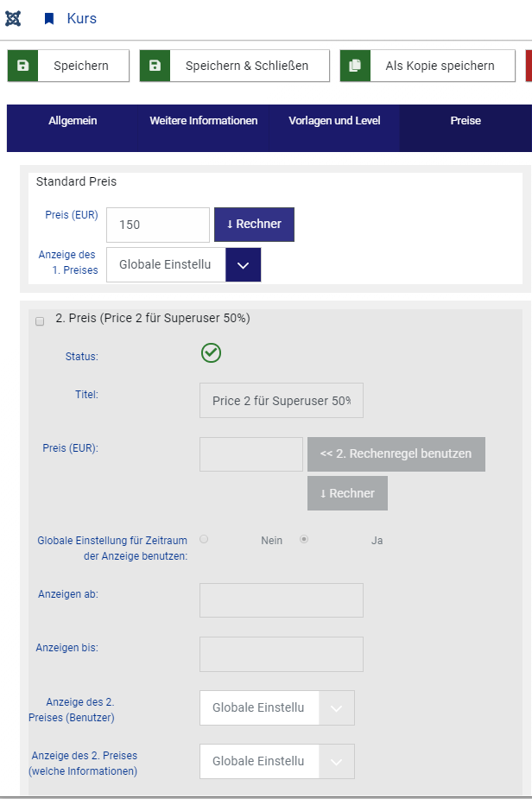Click the copy icon on Als Kopie speichern
This screenshot has width=532, height=799.
pos(355,66)
